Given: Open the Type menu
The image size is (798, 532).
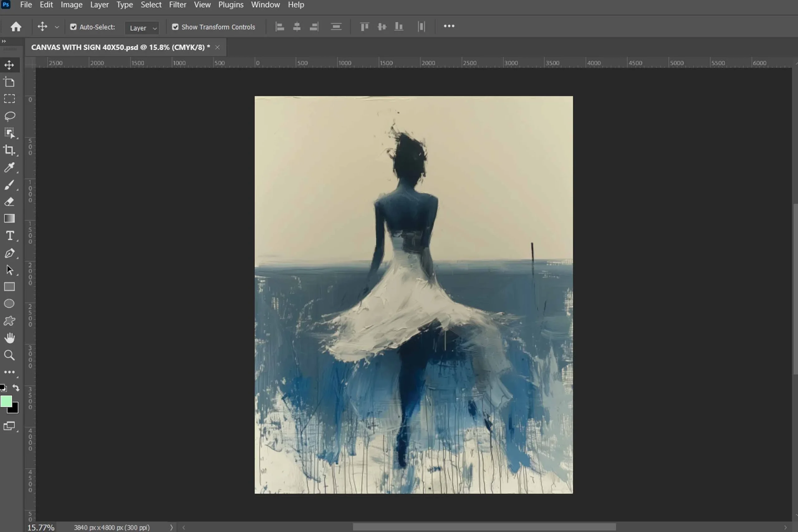Looking at the screenshot, I should (x=124, y=5).
